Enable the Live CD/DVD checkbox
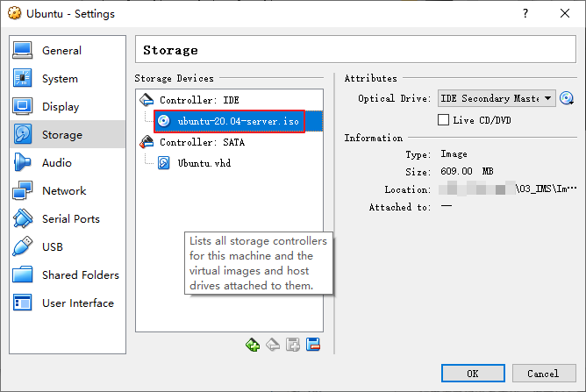This screenshot has height=392, width=586. (x=444, y=119)
